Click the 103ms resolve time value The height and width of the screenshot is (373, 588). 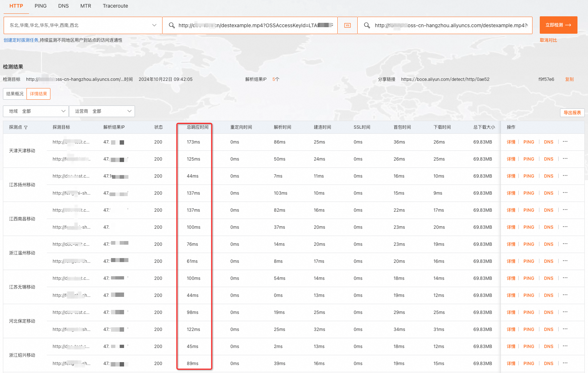click(x=280, y=193)
